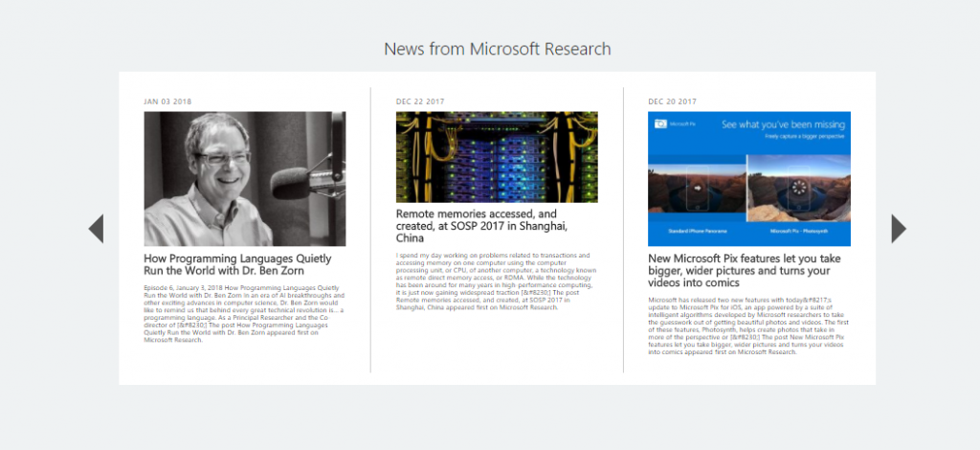Click the DEC 22 2017 date label
The width and height of the screenshot is (980, 450).
[421, 101]
